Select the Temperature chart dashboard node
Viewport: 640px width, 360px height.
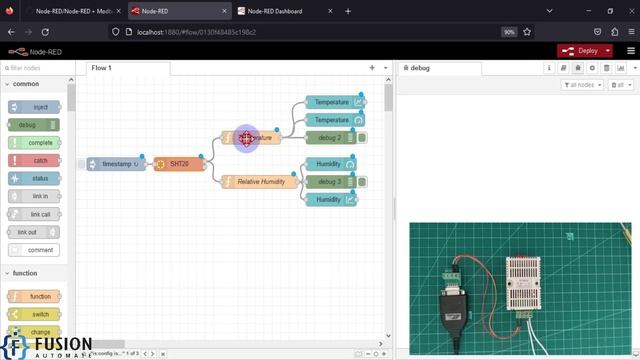(335, 102)
